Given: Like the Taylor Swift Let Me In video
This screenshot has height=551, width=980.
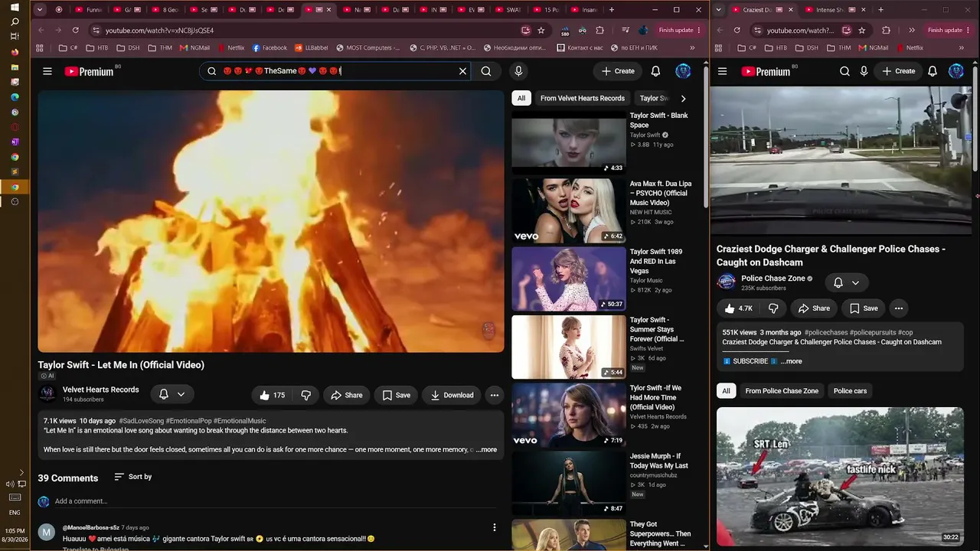Looking at the screenshot, I should [272, 395].
